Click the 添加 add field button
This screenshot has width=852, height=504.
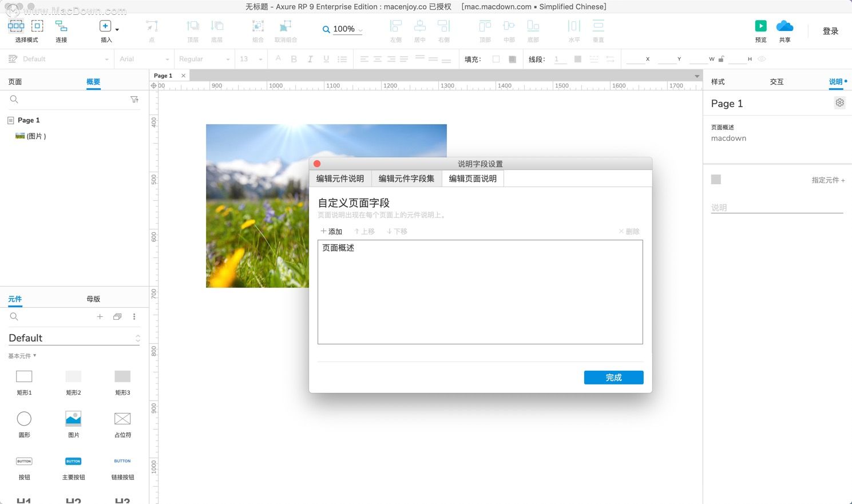(331, 232)
